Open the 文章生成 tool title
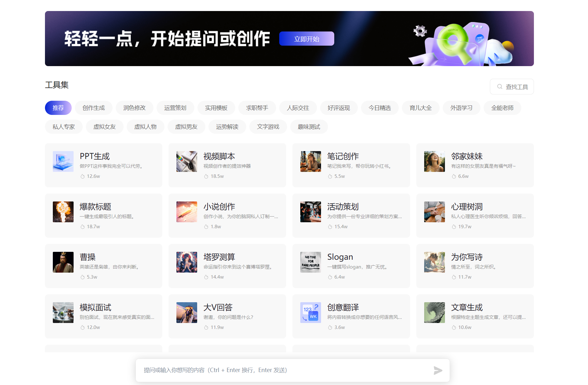This screenshot has width=588, height=385. (x=467, y=308)
